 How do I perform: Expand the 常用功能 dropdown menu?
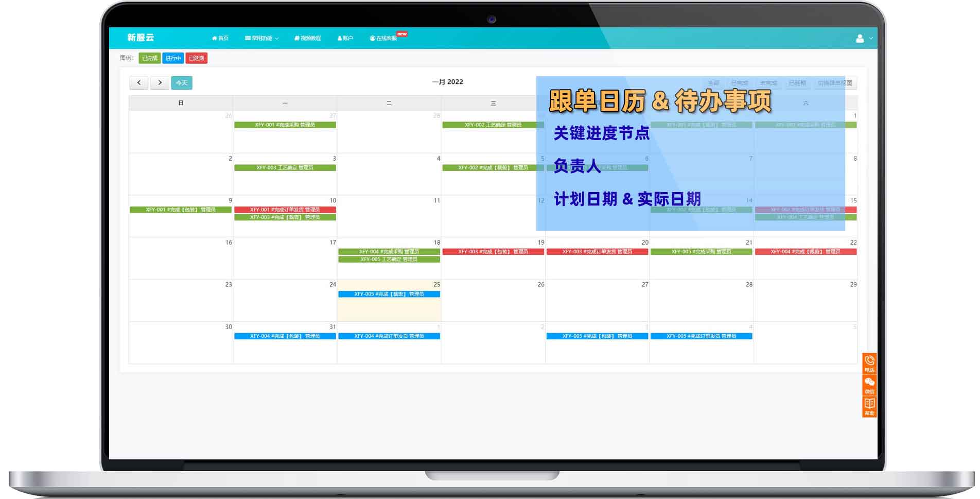pyautogui.click(x=261, y=38)
